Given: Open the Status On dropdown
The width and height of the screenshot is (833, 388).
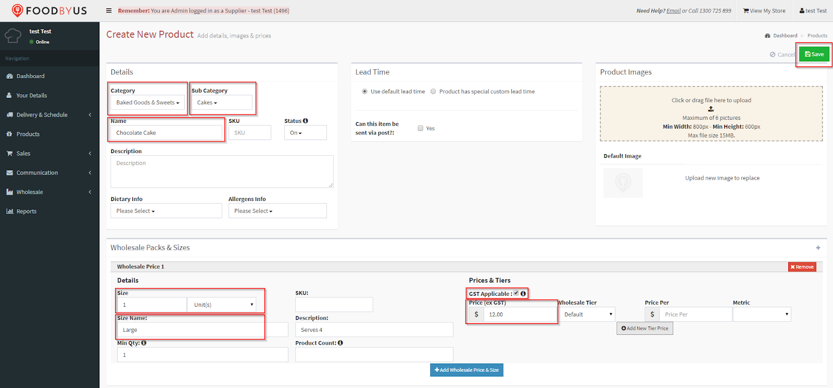Looking at the screenshot, I should [305, 133].
